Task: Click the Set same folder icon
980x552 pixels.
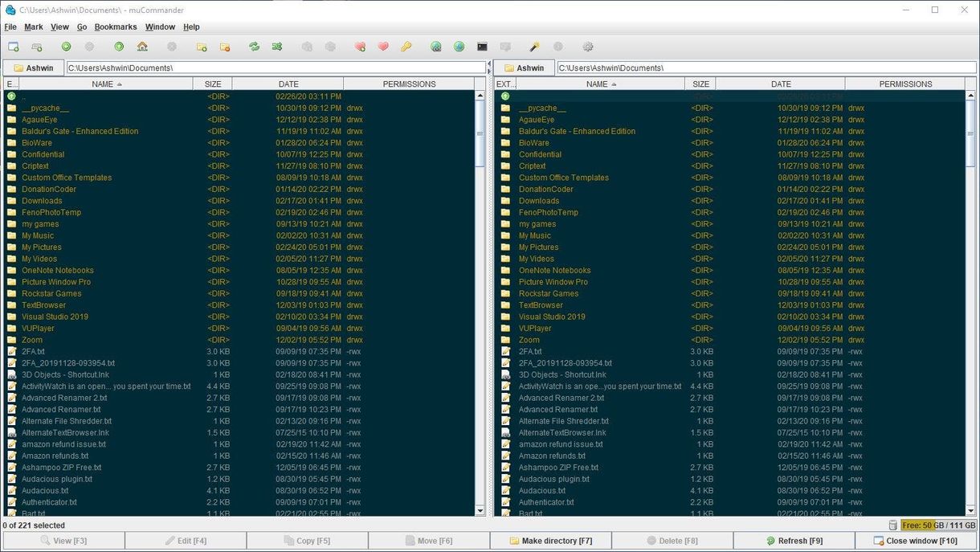Action: [x=277, y=47]
